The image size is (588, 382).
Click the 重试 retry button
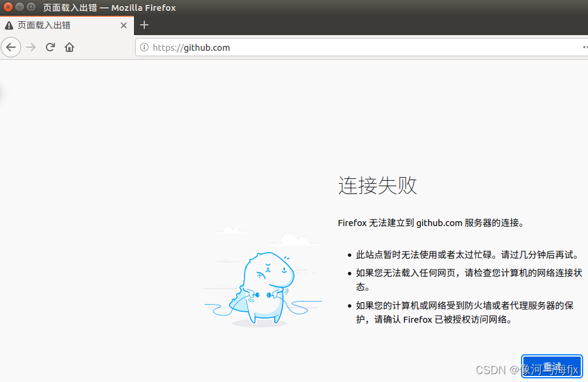tap(552, 366)
